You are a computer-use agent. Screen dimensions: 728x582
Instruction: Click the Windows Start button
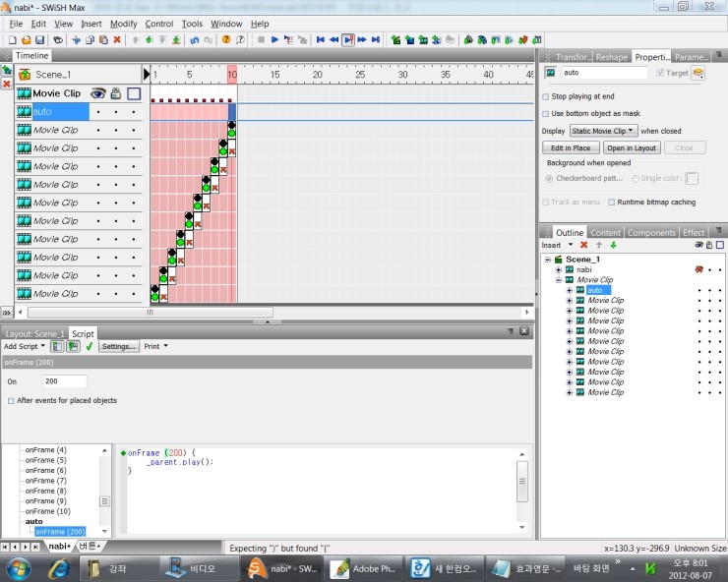pyautogui.click(x=18, y=568)
